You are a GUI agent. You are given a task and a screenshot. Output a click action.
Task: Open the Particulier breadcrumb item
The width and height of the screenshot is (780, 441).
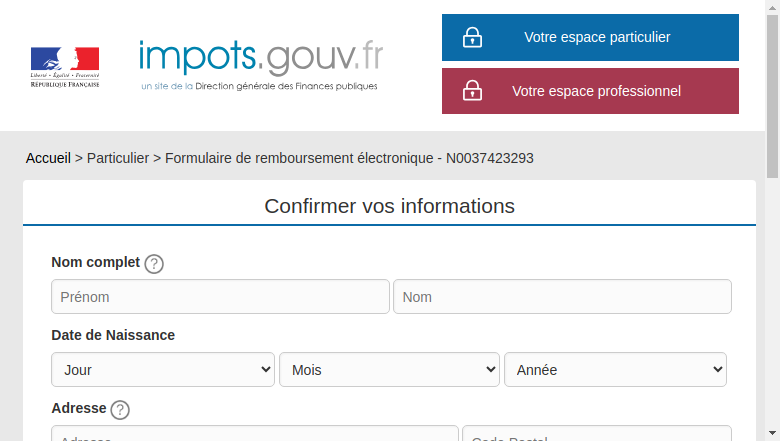[118, 158]
